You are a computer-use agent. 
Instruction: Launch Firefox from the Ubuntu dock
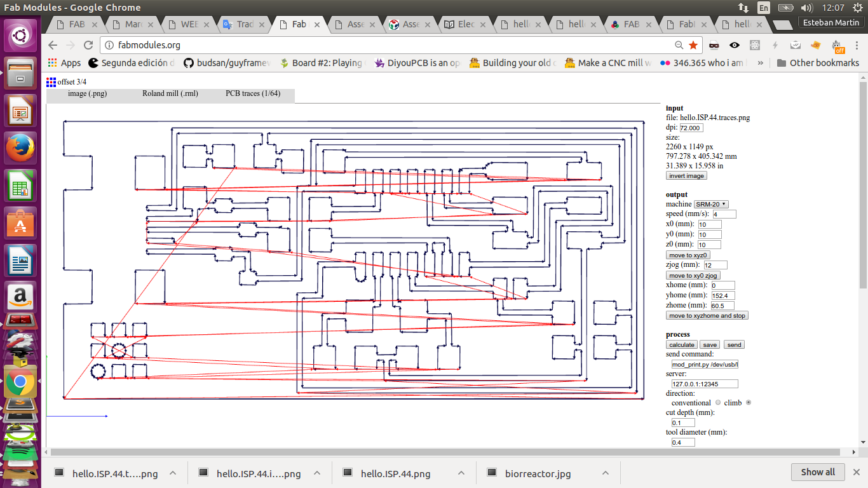(x=20, y=149)
